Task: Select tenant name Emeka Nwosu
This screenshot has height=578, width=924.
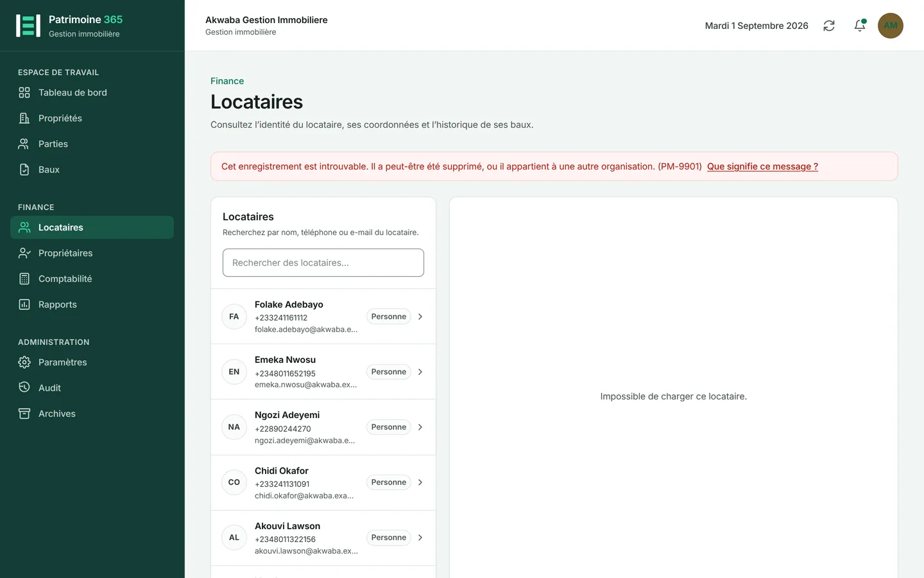Action: coord(285,360)
